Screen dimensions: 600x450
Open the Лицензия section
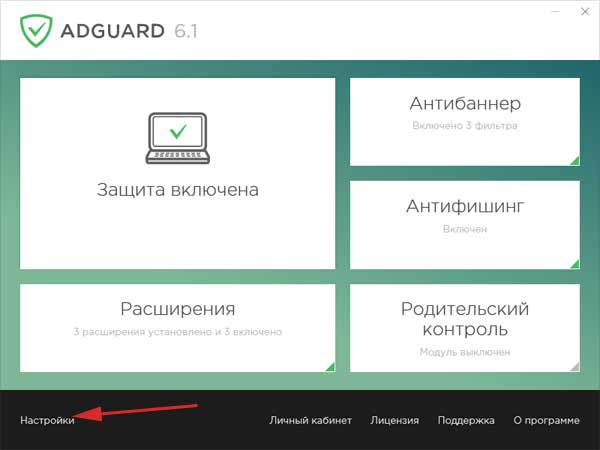coord(394,421)
